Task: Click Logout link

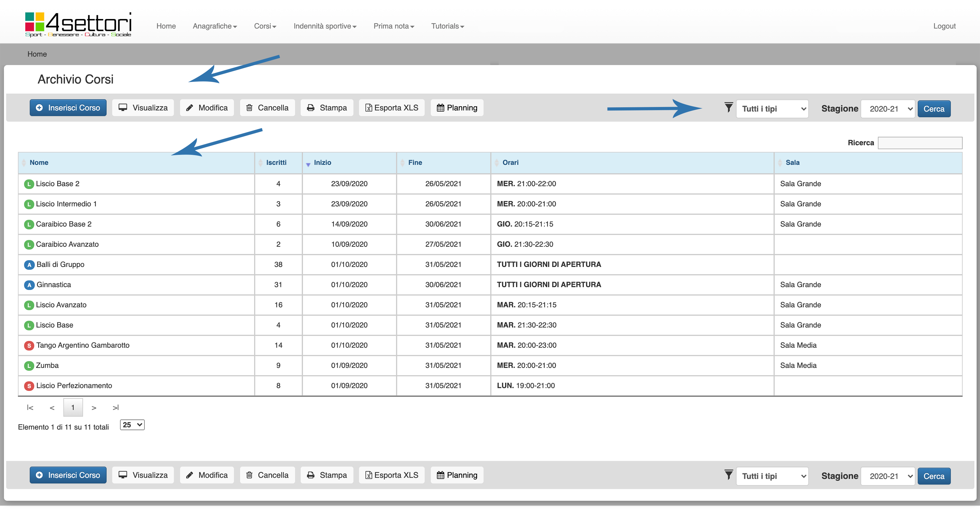Action: pyautogui.click(x=944, y=26)
